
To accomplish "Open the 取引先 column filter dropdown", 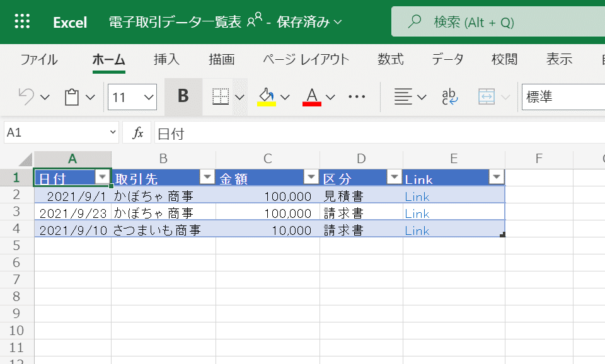I will coord(207,177).
